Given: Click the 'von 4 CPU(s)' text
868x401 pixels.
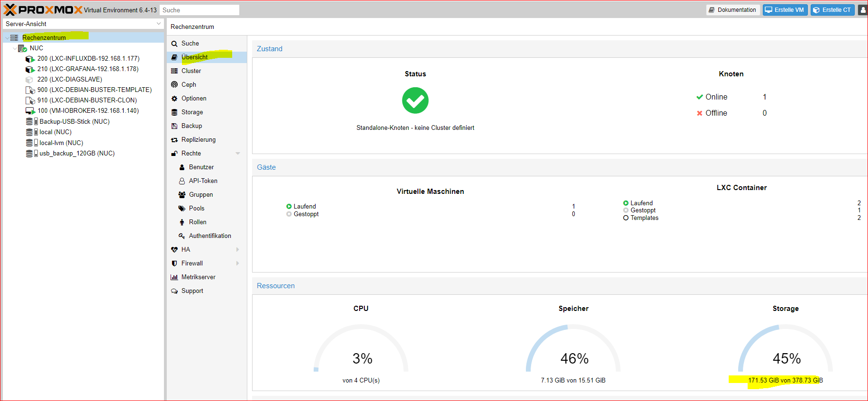Looking at the screenshot, I should click(x=361, y=381).
